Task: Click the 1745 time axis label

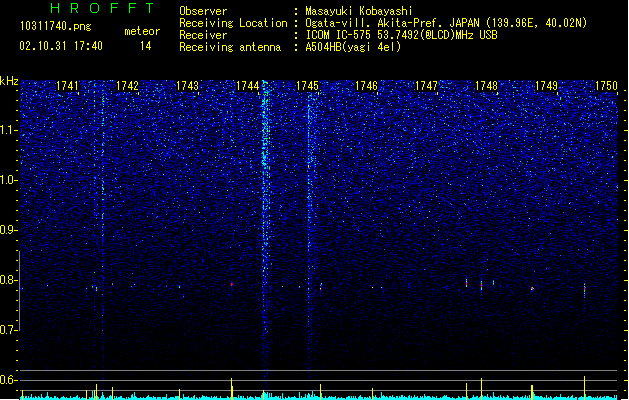Action: [307, 86]
